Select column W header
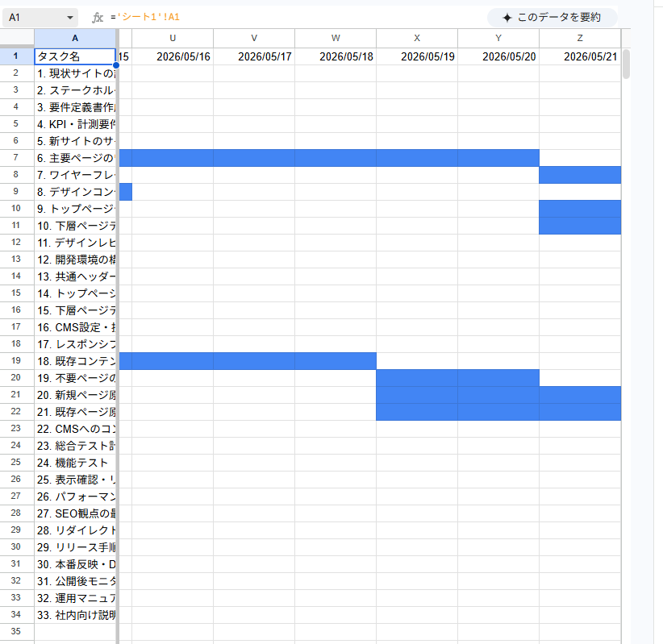 336,38
